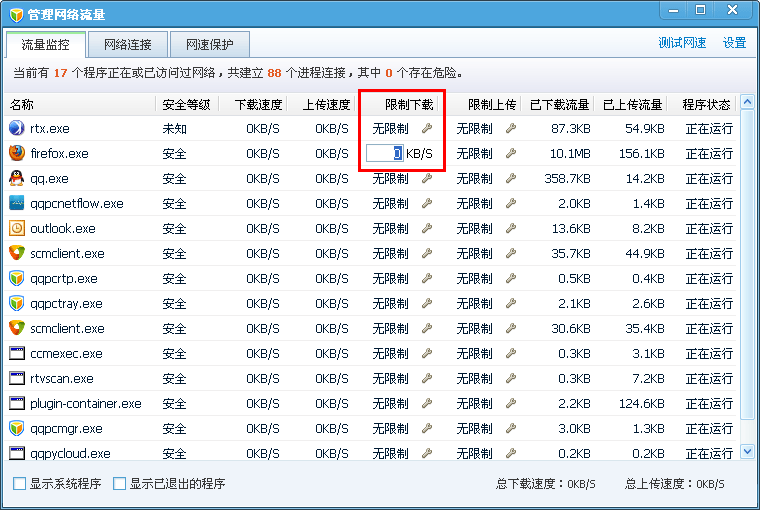The height and width of the screenshot is (510, 760).
Task: Click the qqpycloud.exe window icon
Action: coord(16,453)
